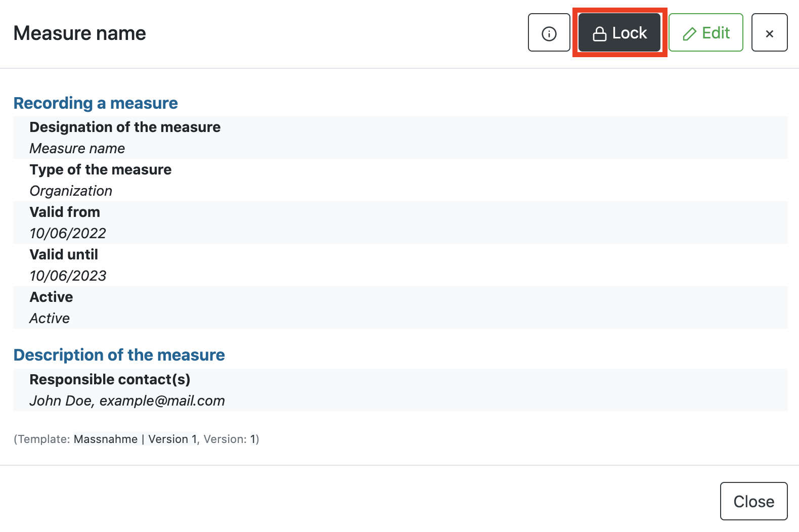Click the 'Responsible contact(s)' label
This screenshot has width=799, height=532.
click(x=110, y=379)
